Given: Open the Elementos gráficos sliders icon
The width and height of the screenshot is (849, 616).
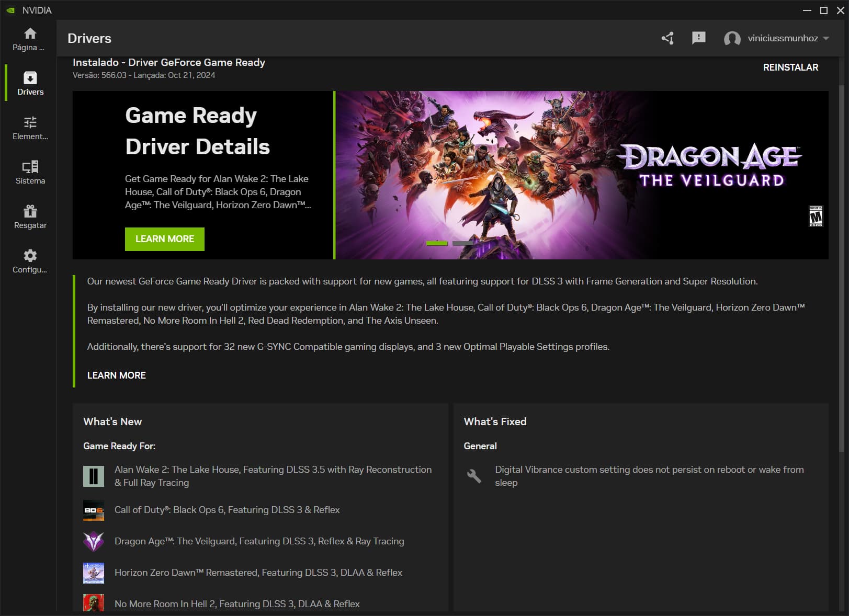Looking at the screenshot, I should [x=30, y=122].
